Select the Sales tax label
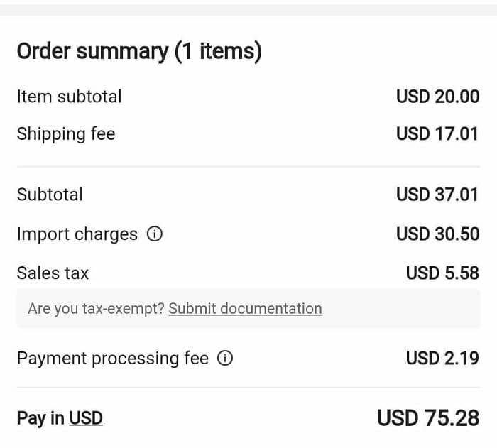The width and height of the screenshot is (497, 448). [x=53, y=273]
